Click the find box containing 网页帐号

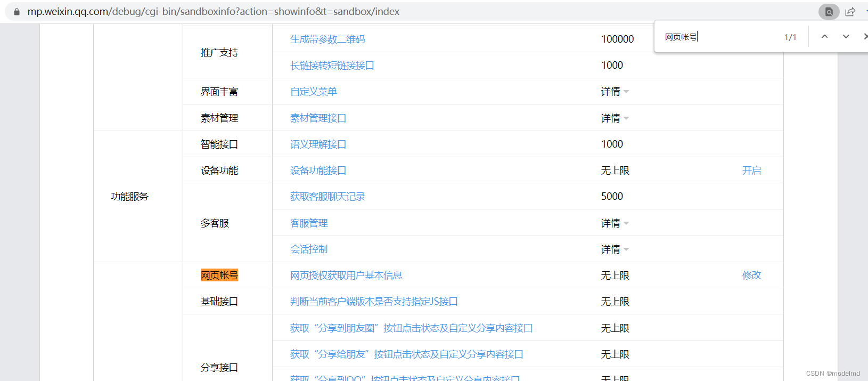719,37
